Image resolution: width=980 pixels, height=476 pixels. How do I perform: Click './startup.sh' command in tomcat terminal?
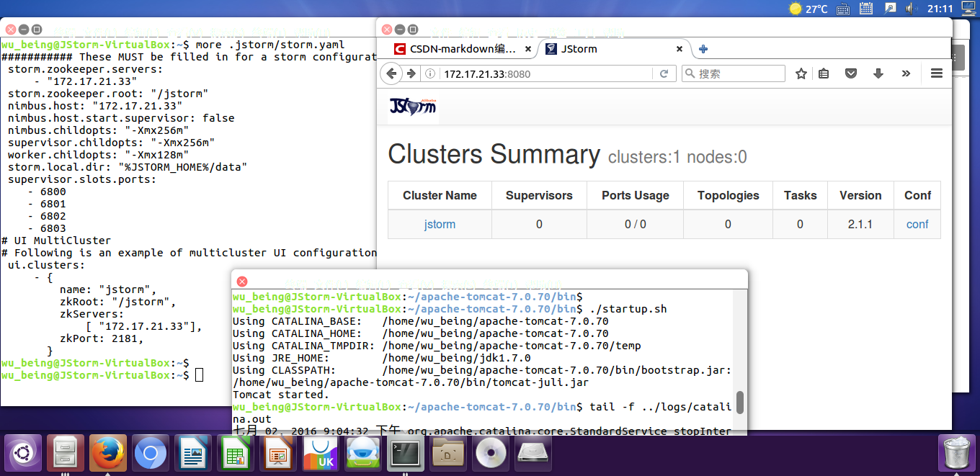tap(628, 309)
